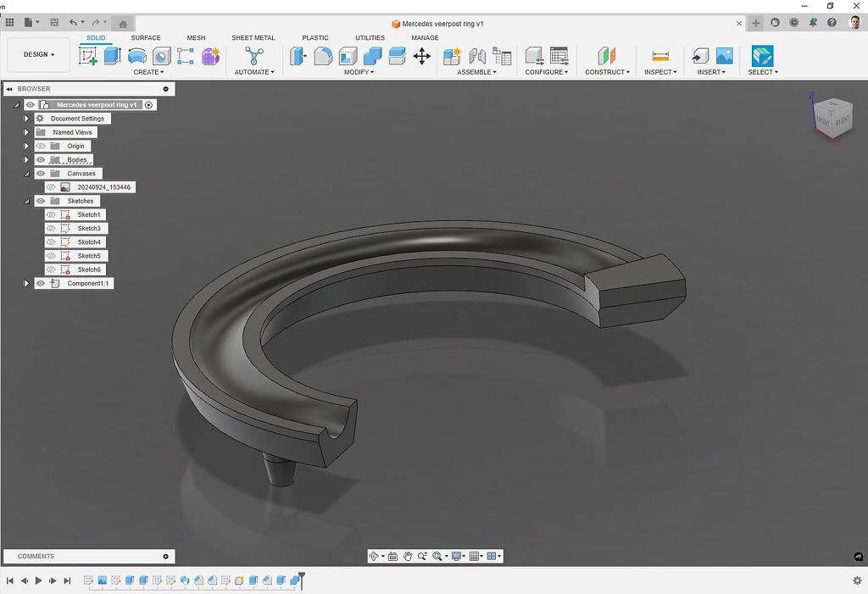868x594 pixels.
Task: Switch to the MANAGE tab
Action: pos(426,37)
